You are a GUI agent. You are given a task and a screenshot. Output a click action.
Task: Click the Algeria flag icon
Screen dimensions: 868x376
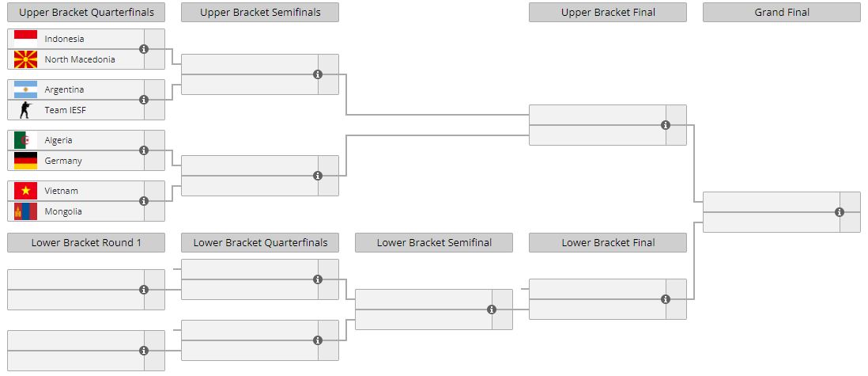coord(25,140)
